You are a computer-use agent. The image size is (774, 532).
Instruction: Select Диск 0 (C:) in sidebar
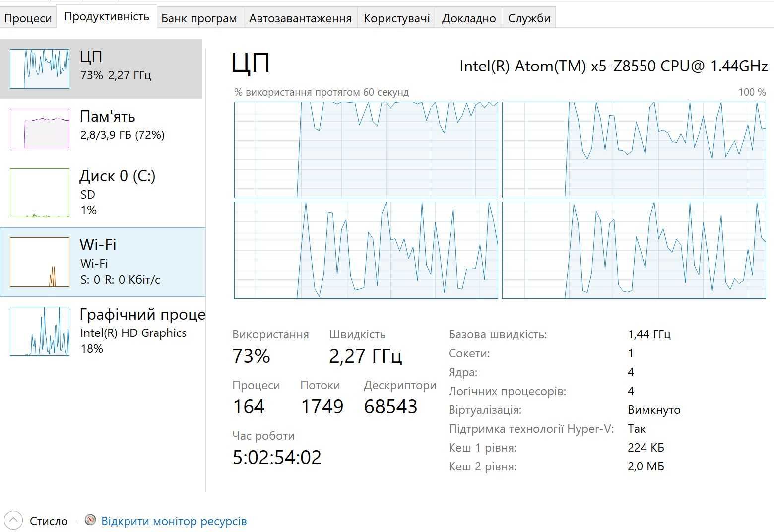(x=101, y=193)
